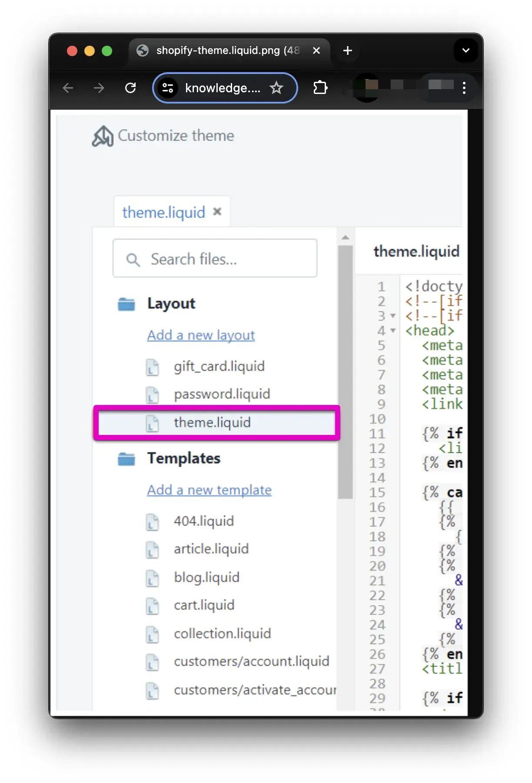Click the Layout folder icon
This screenshot has height=783, width=532.
click(x=126, y=304)
